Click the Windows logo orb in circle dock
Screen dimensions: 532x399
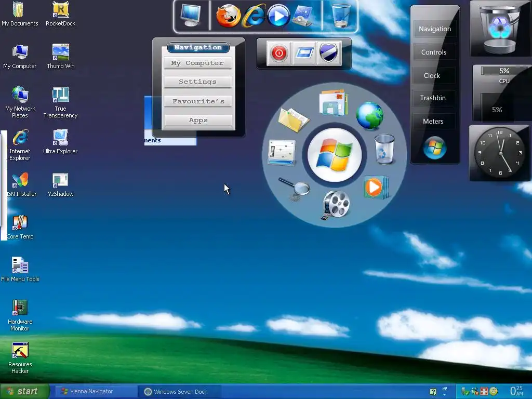pos(335,155)
